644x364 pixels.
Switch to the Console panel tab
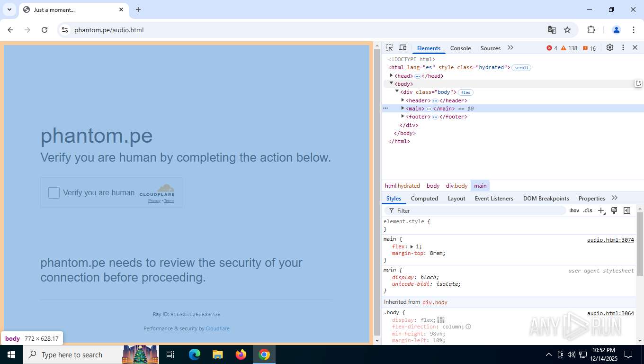460,48
